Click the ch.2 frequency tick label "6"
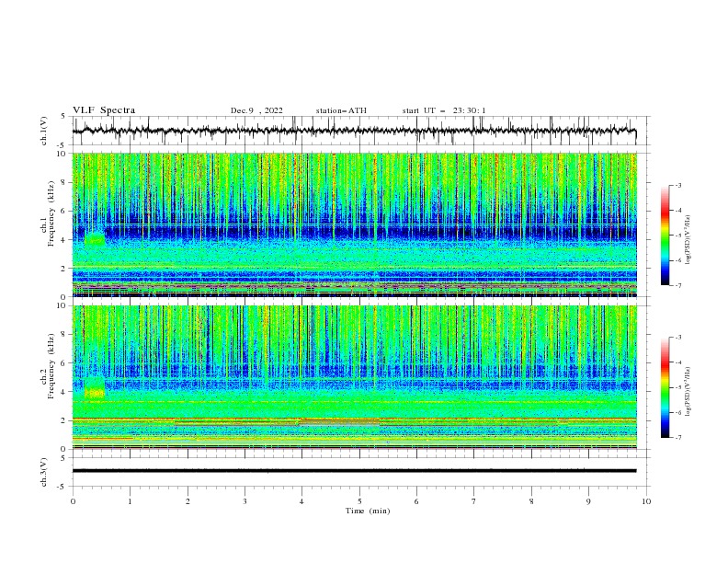728x563 pixels. tap(63, 363)
